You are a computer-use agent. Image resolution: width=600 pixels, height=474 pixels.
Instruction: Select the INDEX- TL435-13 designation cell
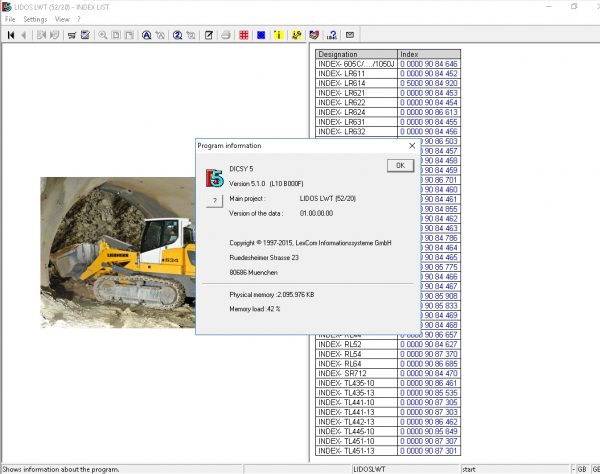pyautogui.click(x=357, y=393)
